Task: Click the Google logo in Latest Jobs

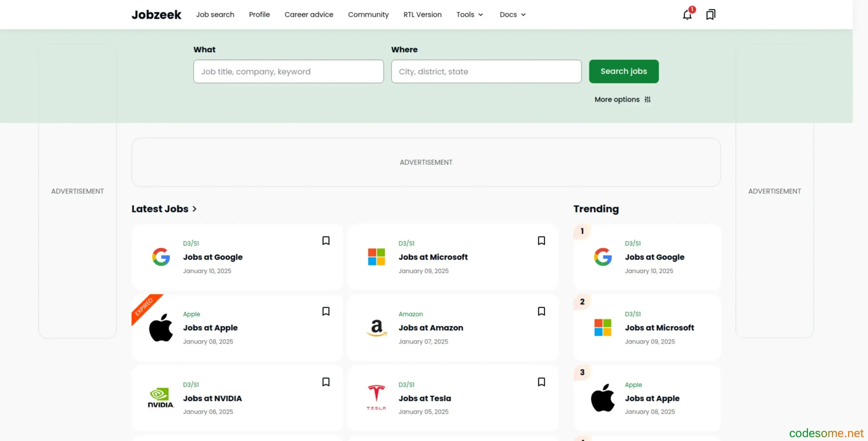Action: [x=161, y=257]
